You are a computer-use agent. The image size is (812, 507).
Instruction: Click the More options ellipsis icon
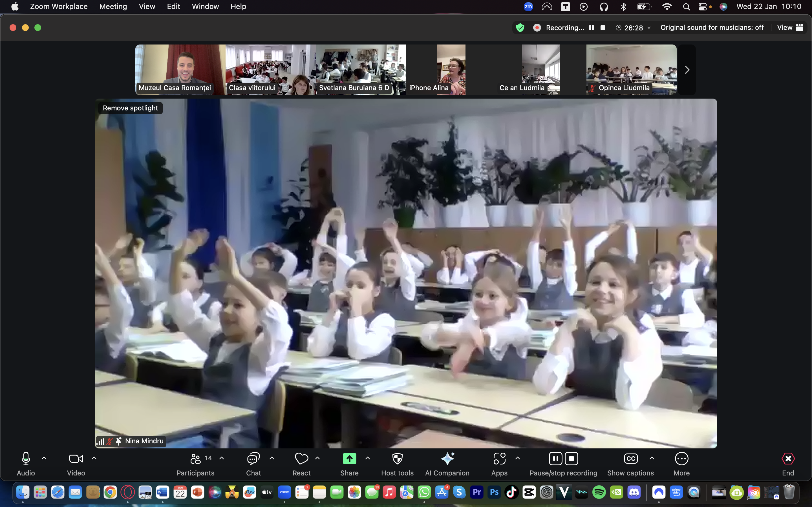pos(681,459)
